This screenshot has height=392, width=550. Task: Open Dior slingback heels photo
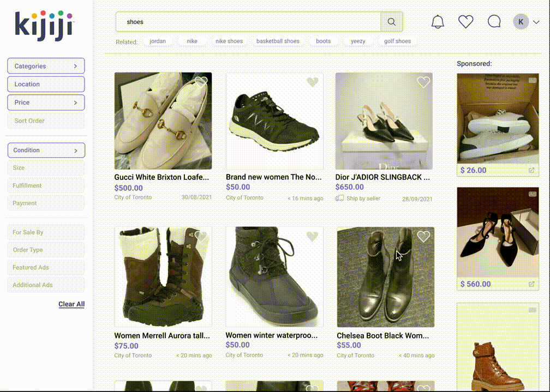point(384,121)
